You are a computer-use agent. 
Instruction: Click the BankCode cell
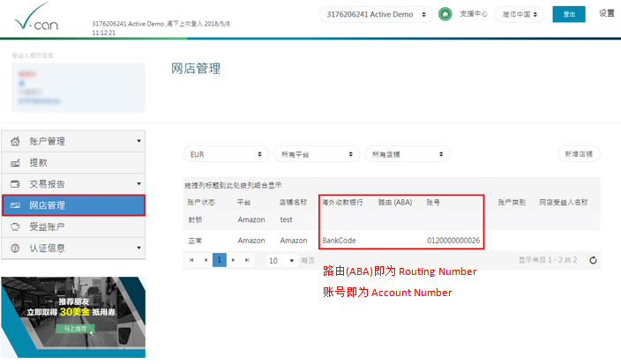[339, 241]
